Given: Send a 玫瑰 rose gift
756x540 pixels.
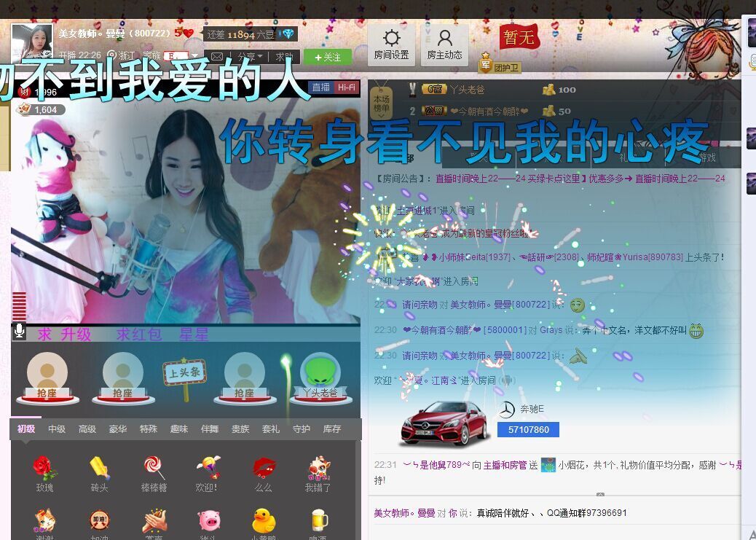Looking at the screenshot, I should (x=45, y=474).
